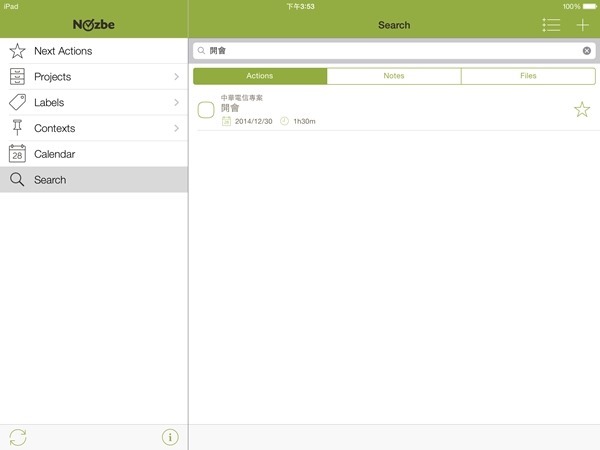Star the 開會 action
The height and width of the screenshot is (450, 600).
(x=582, y=109)
